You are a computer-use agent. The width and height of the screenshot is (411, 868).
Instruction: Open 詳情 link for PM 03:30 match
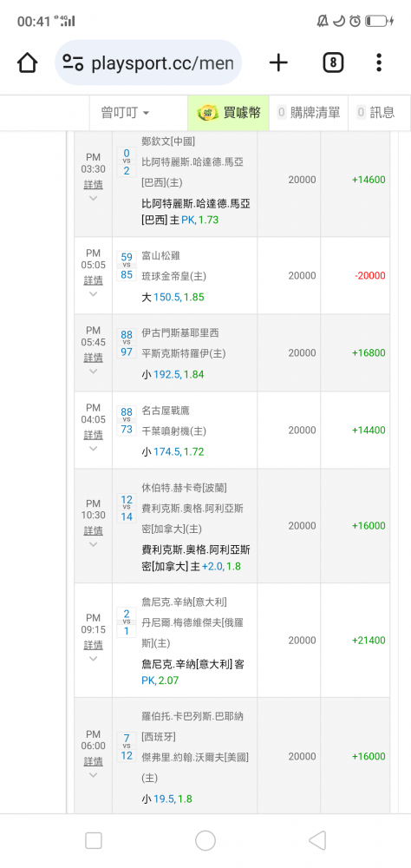coord(93,184)
